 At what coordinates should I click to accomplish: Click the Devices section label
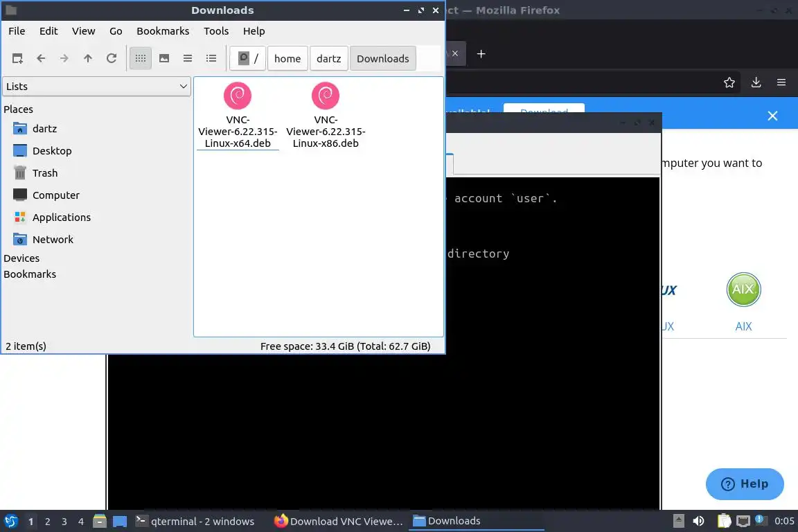[x=21, y=258]
